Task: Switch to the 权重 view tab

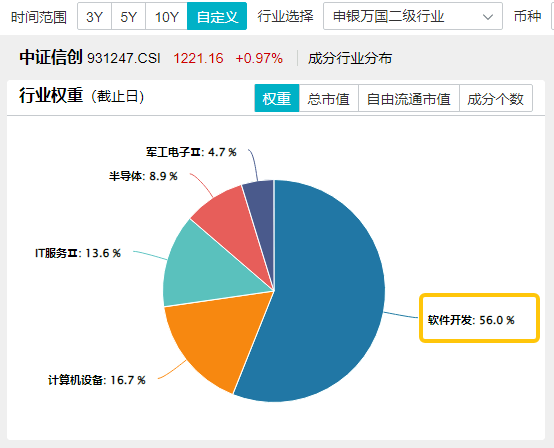Action: [277, 98]
